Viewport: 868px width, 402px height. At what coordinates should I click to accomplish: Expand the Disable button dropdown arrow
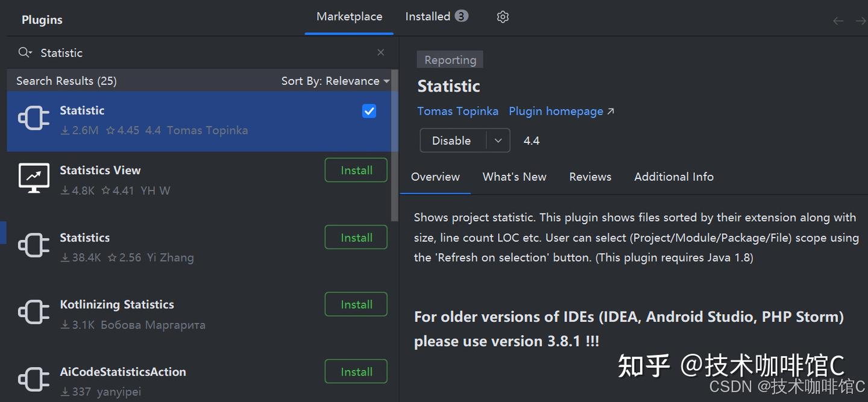pos(498,140)
